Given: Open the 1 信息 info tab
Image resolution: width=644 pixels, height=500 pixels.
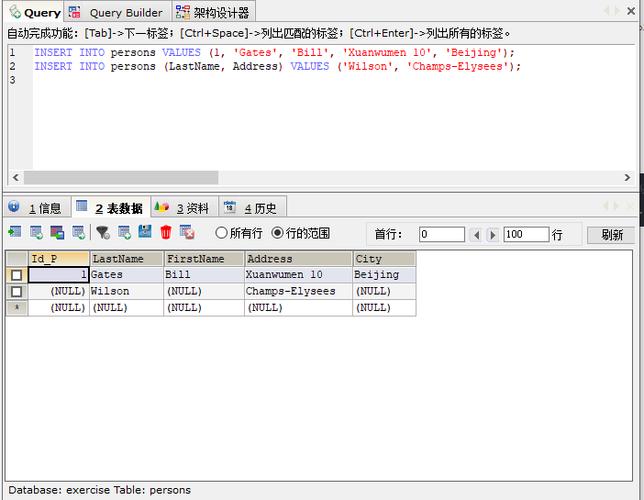Looking at the screenshot, I should pyautogui.click(x=37, y=207).
